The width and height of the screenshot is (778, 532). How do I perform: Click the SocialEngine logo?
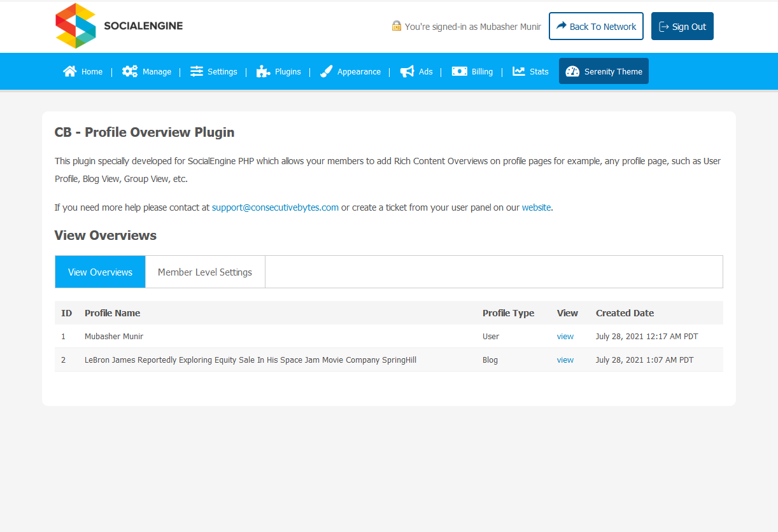pos(120,26)
